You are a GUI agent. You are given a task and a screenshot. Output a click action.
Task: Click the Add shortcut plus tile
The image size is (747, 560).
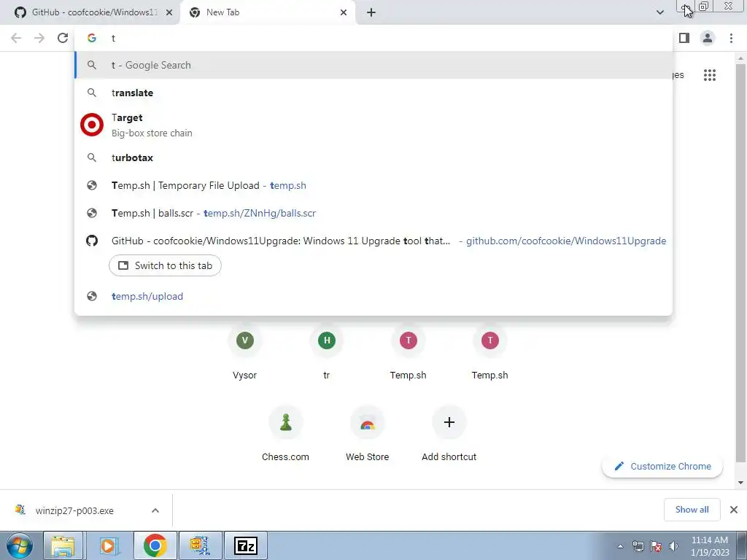tap(449, 435)
